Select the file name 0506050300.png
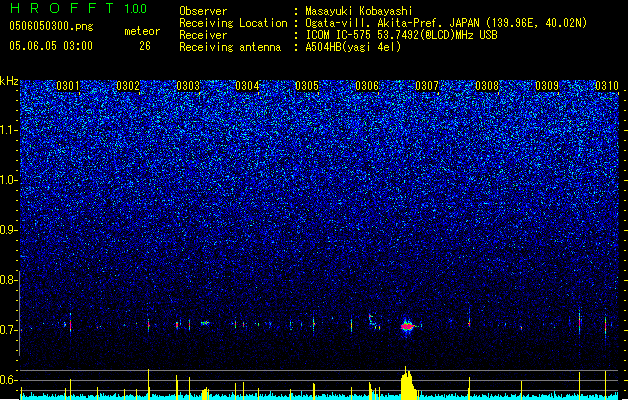This screenshot has height=400, width=629. pos(51,26)
